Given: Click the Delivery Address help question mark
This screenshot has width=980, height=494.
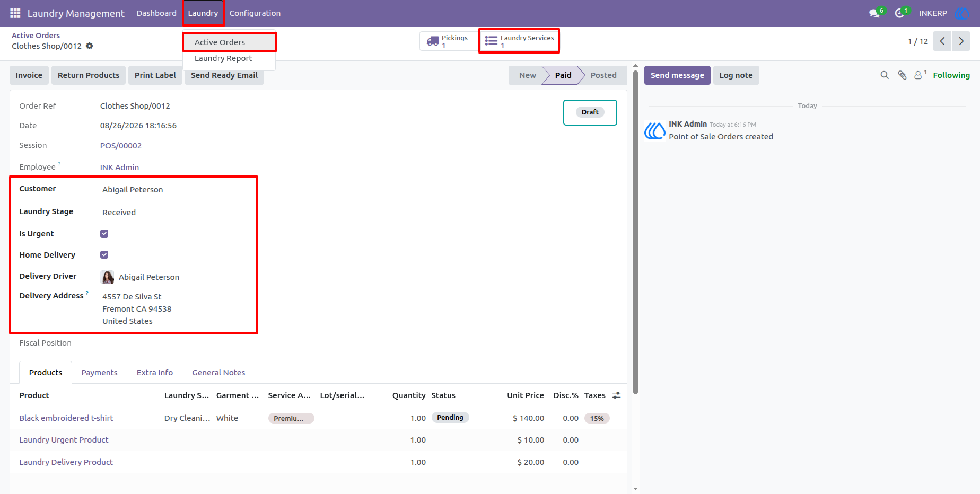Looking at the screenshot, I should coord(87,293).
